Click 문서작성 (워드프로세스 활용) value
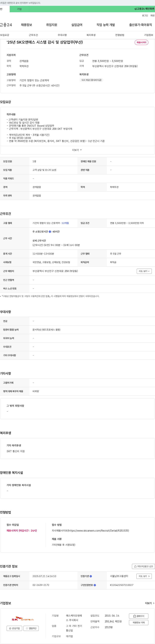The image size is (155, 644). 46,330
